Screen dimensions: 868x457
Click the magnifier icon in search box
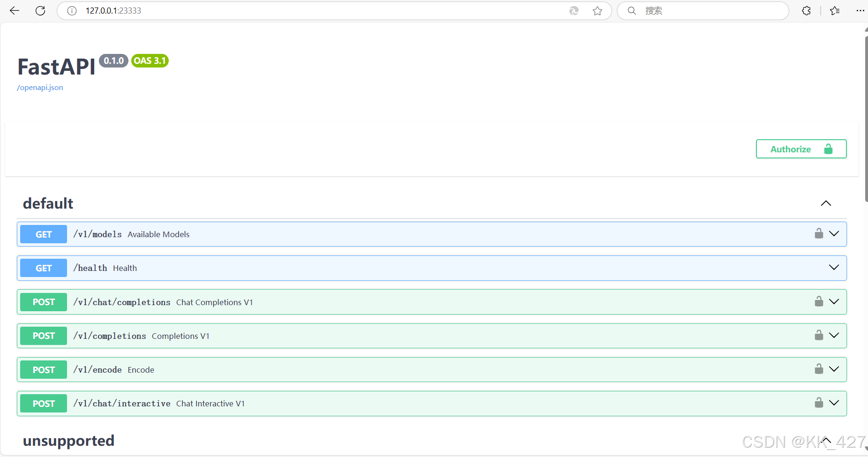(632, 11)
